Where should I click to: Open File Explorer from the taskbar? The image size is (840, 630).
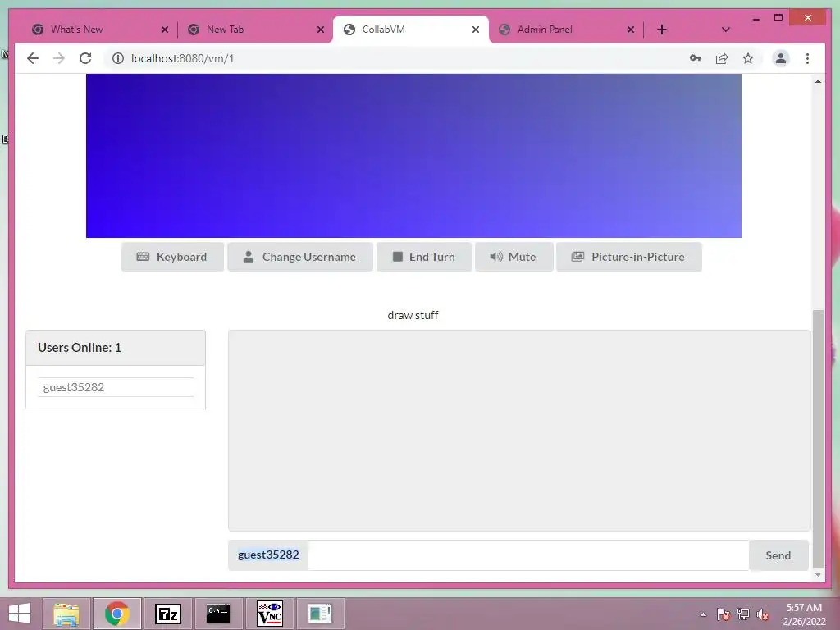pyautogui.click(x=66, y=614)
